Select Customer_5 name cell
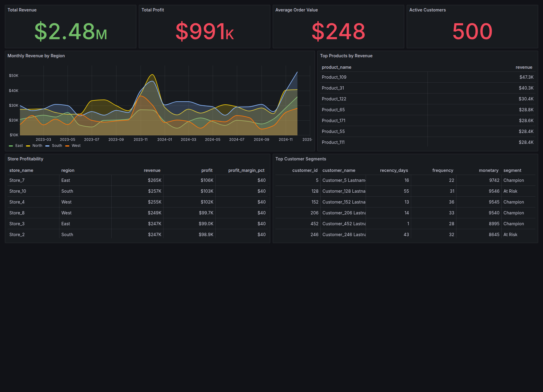This screenshot has height=392, width=543. 343,180
